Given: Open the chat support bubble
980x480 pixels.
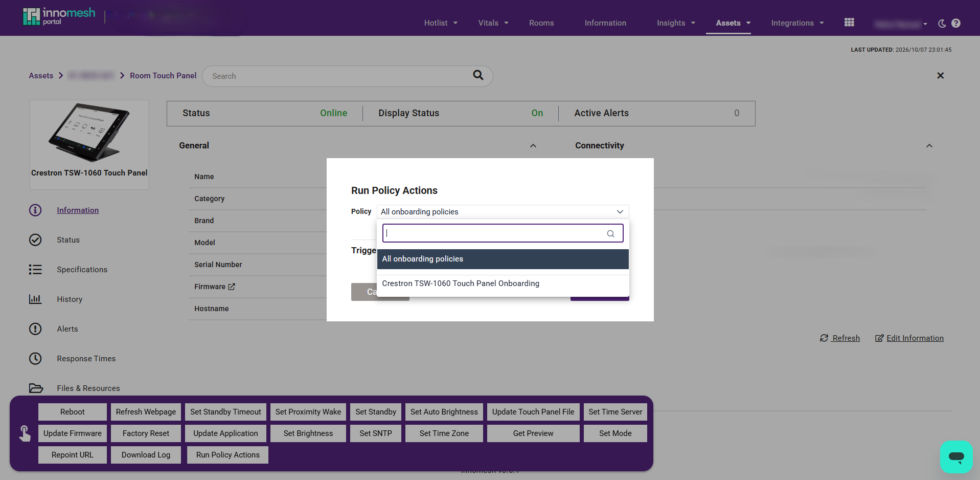Looking at the screenshot, I should (x=956, y=456).
